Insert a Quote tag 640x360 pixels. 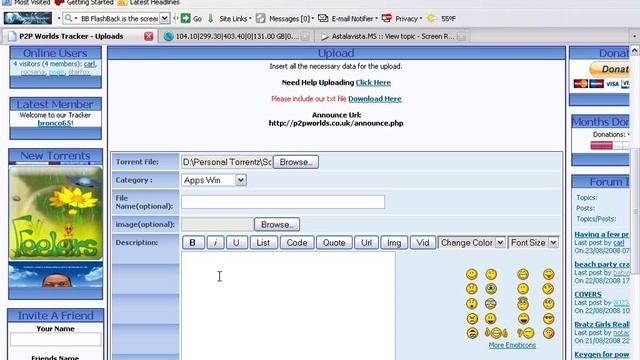coord(334,242)
